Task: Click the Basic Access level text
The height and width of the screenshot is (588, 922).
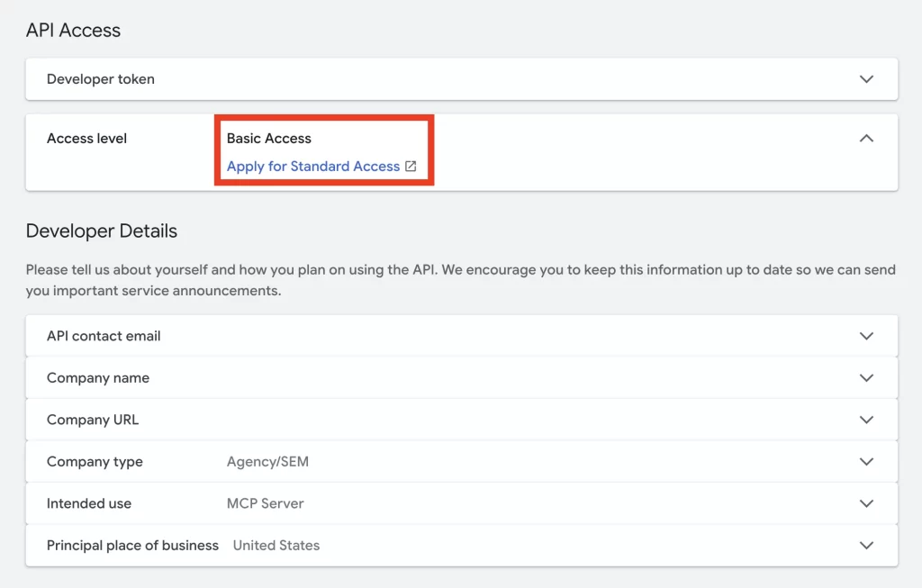Action: (x=268, y=139)
